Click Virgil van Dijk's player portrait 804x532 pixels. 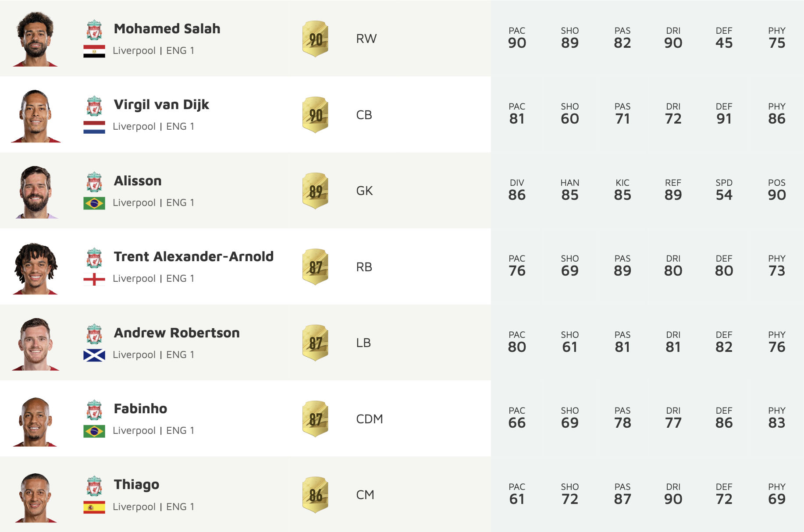(x=36, y=116)
